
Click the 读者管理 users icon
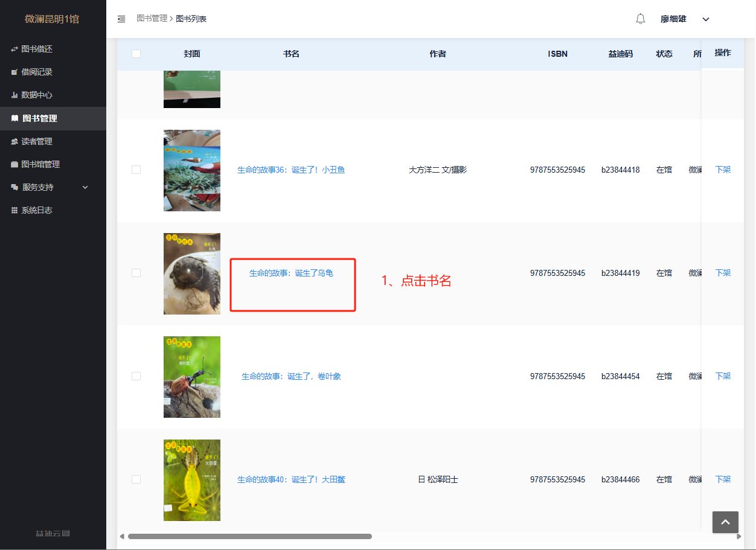(14, 141)
